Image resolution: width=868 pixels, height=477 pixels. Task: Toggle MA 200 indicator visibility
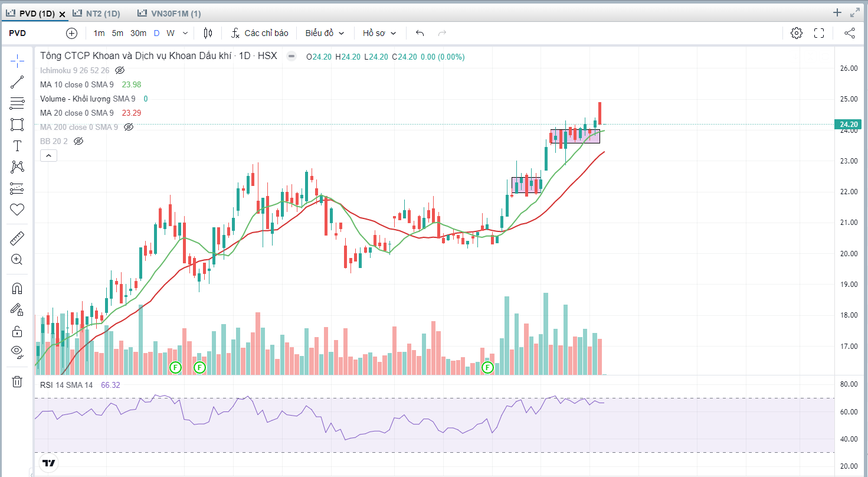click(129, 127)
